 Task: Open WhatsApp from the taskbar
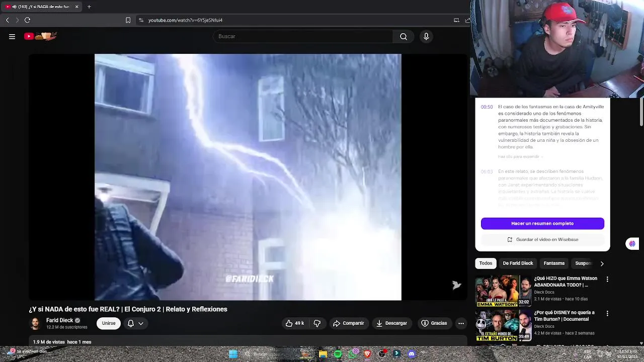352,354
